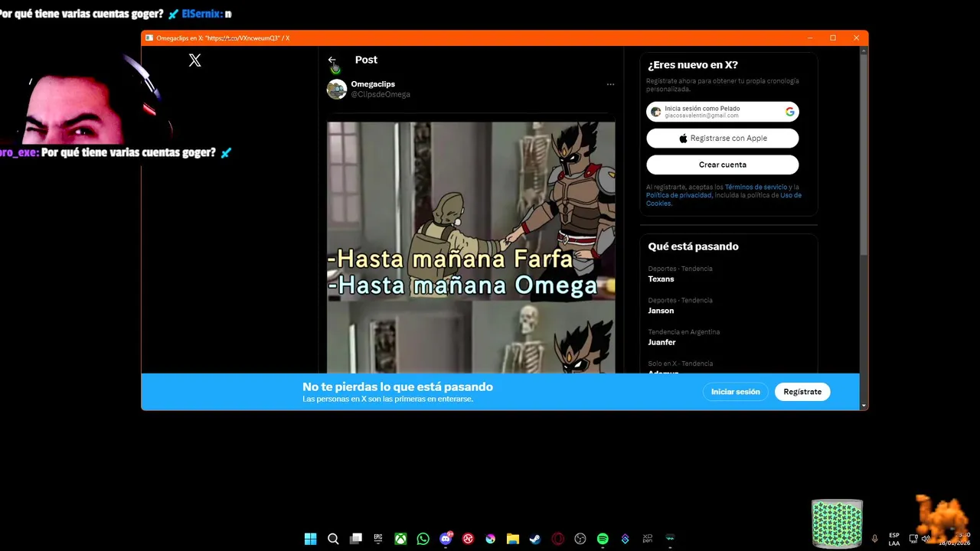The height and width of the screenshot is (551, 980).
Task: Sign in with Google as Pelado
Action: [722, 112]
